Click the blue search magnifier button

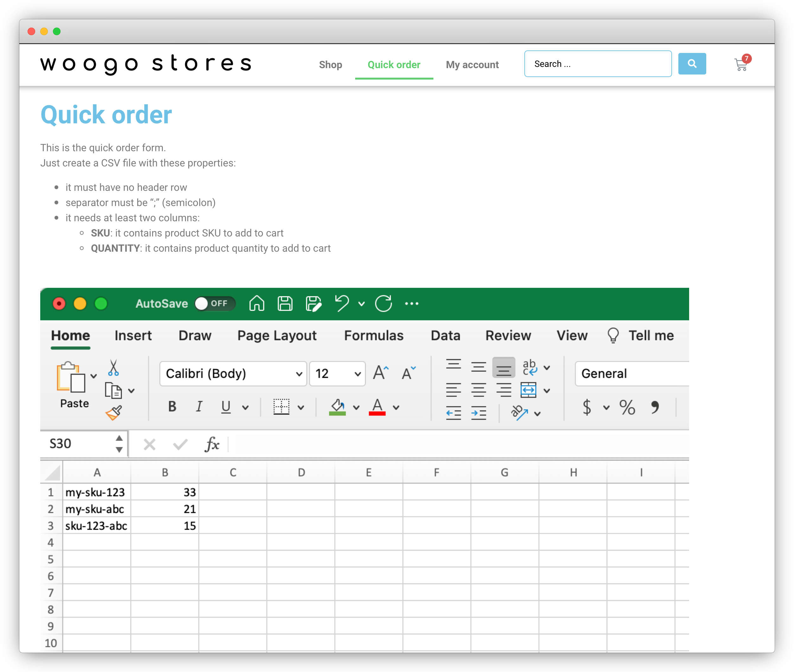[x=692, y=64]
